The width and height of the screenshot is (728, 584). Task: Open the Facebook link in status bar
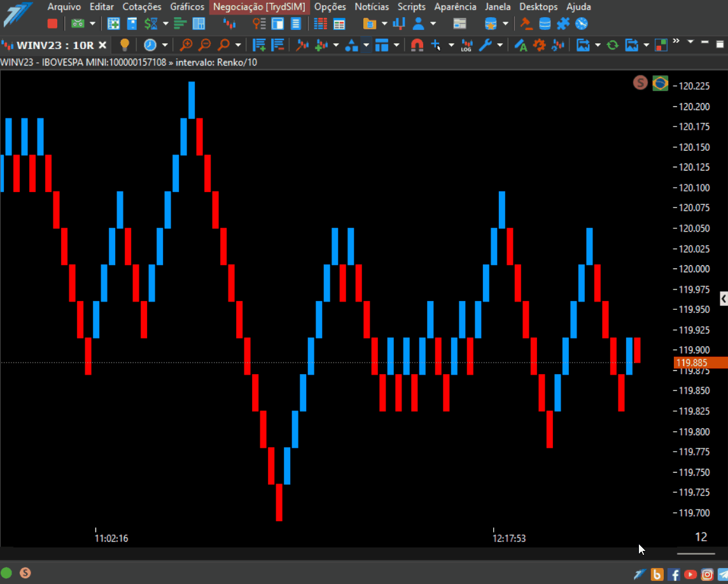(x=674, y=574)
